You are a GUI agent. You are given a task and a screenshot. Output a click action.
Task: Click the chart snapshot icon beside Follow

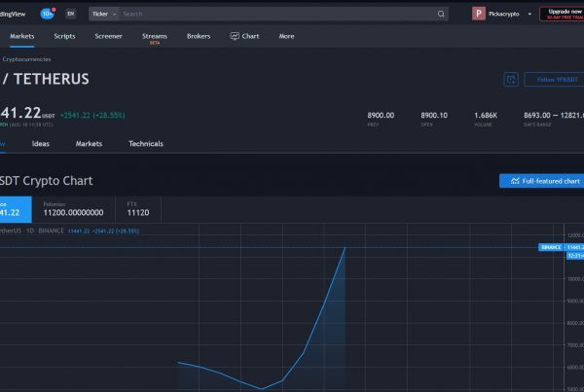(511, 80)
